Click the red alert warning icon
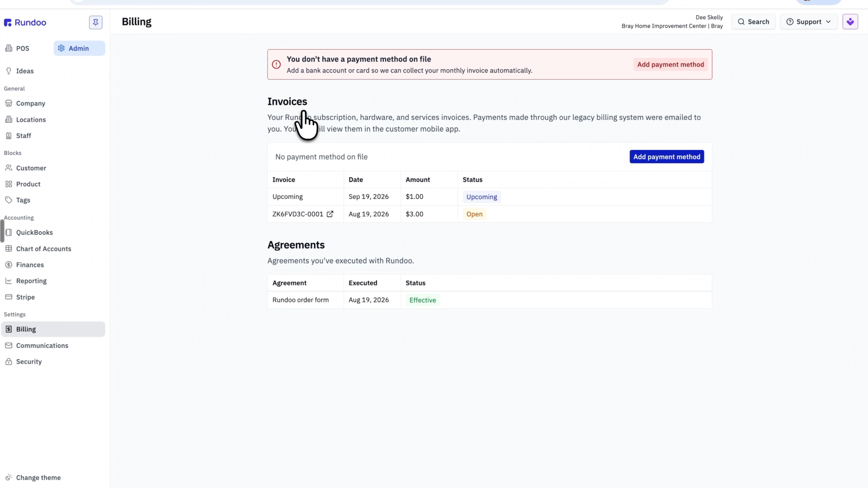Image resolution: width=868 pixels, height=488 pixels. click(x=276, y=65)
